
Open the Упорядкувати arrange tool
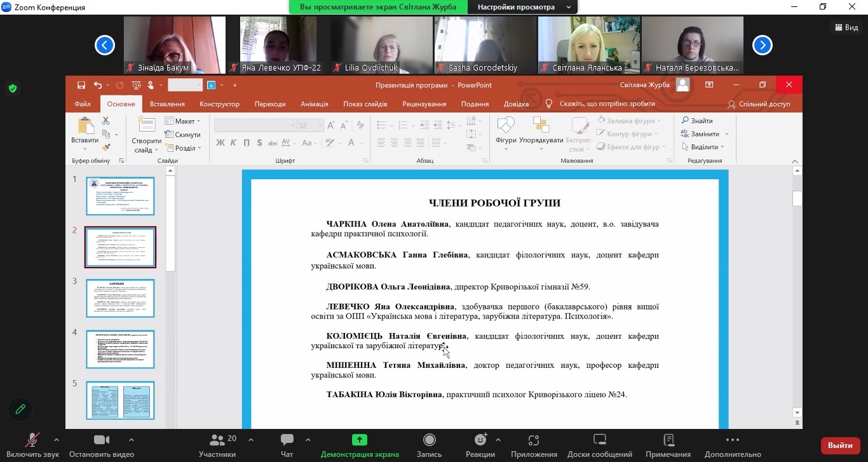click(x=541, y=134)
